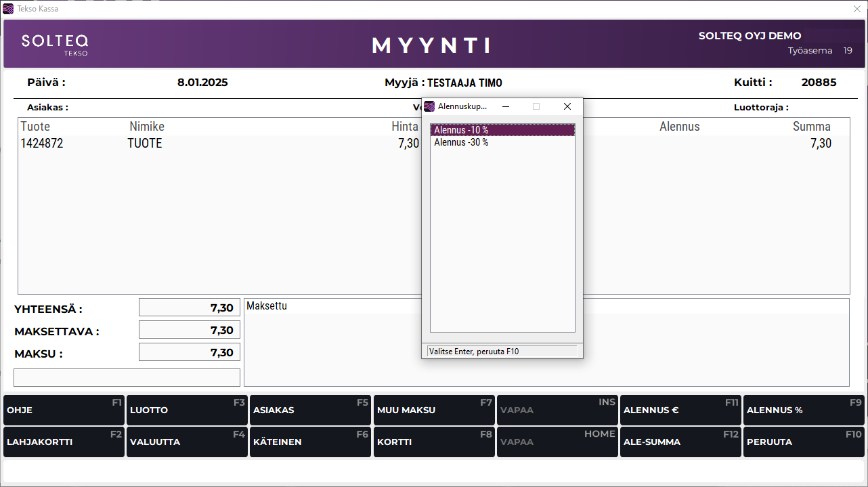Click the Tekso Kassa title bar icon

coord(8,9)
